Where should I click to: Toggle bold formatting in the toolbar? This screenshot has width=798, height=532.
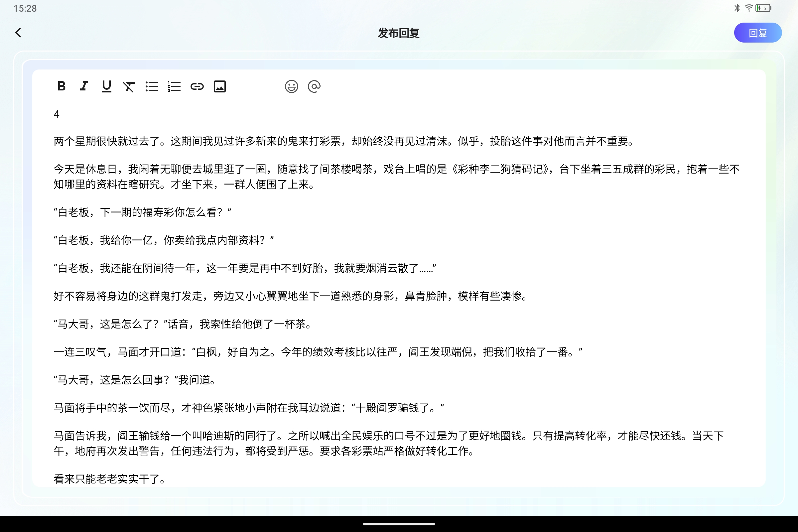(61, 86)
